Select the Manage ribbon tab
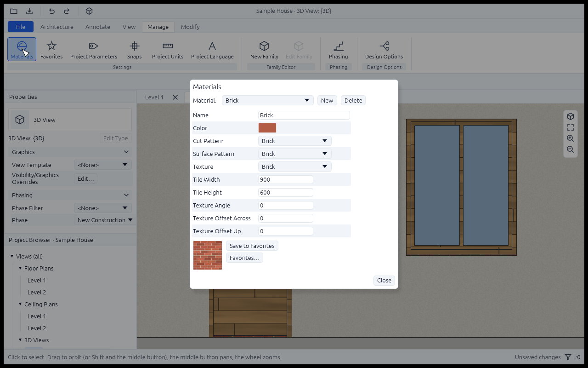Screen dimensions: 588x368 [x=158, y=27]
